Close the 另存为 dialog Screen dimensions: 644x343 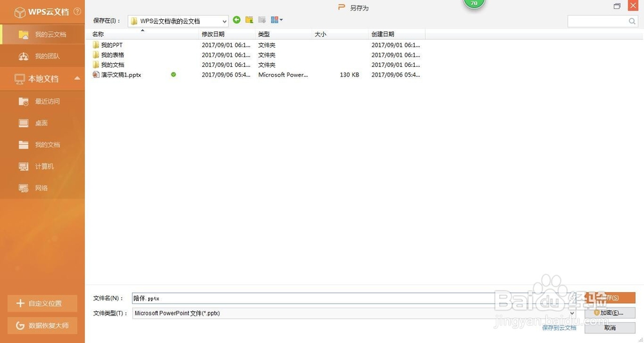point(633,6)
